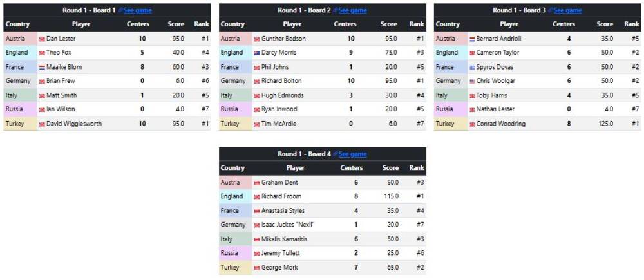Click the flag beside Bernard Andrioli
This screenshot has width=644, height=280.
[x=472, y=39]
